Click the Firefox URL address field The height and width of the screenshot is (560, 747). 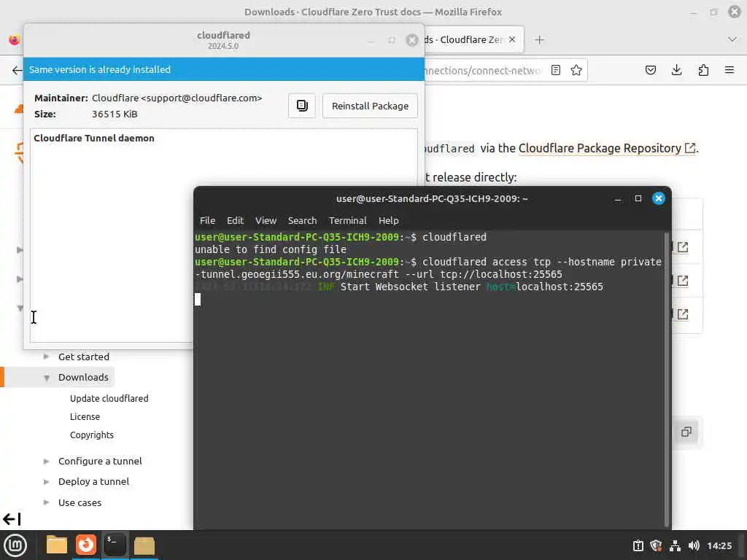click(484, 71)
